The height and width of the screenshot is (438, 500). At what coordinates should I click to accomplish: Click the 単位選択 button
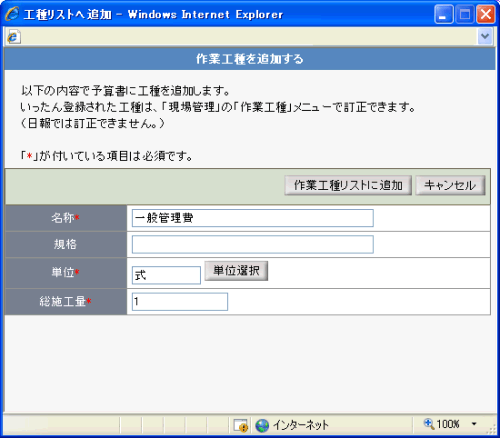(236, 271)
